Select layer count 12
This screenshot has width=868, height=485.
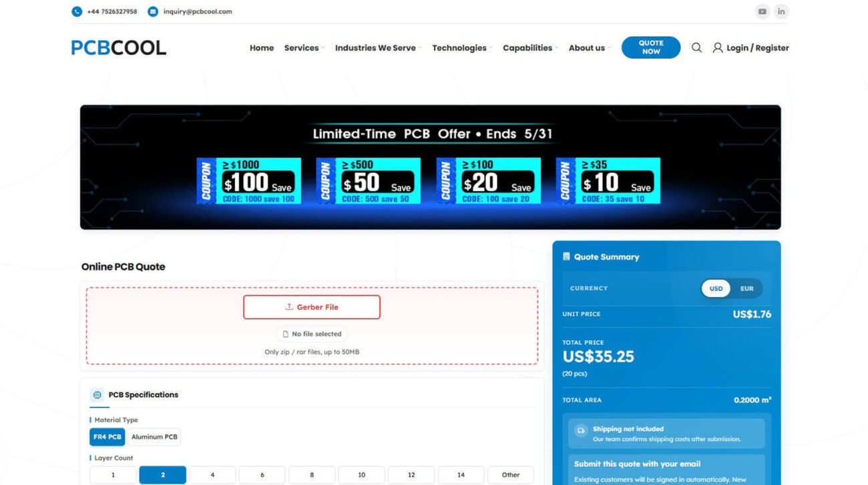(411, 475)
